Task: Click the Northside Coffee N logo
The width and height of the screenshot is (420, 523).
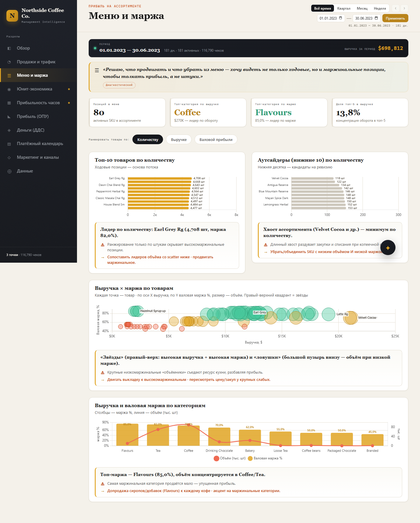Action: click(x=12, y=16)
